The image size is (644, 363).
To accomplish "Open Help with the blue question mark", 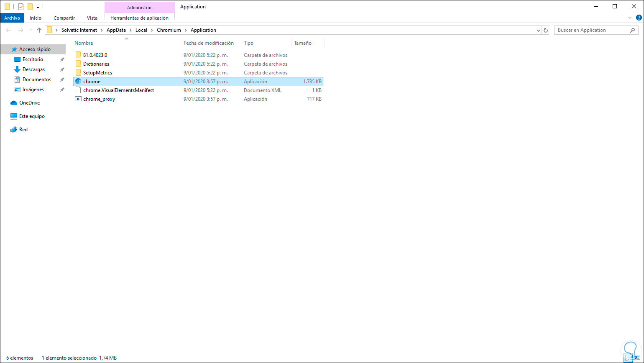I will pyautogui.click(x=639, y=18).
